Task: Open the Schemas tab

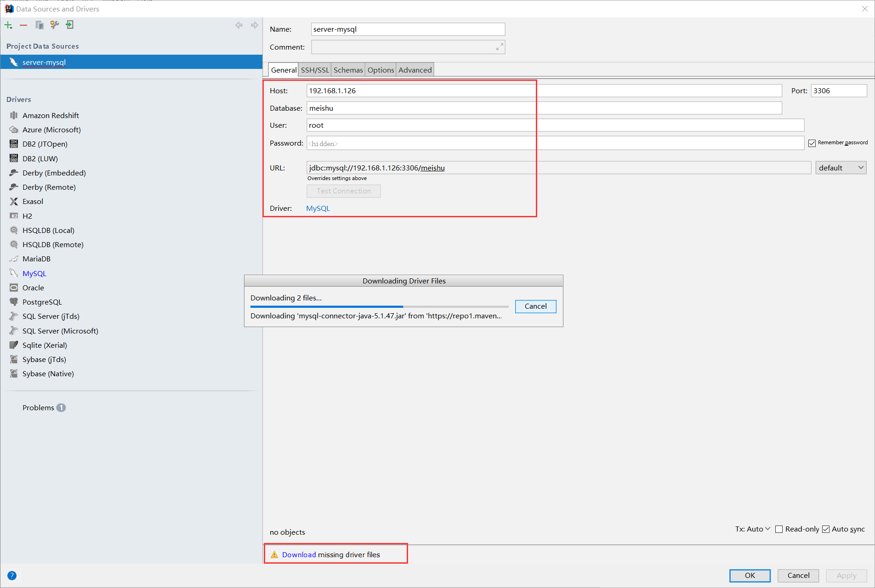Action: pos(348,70)
